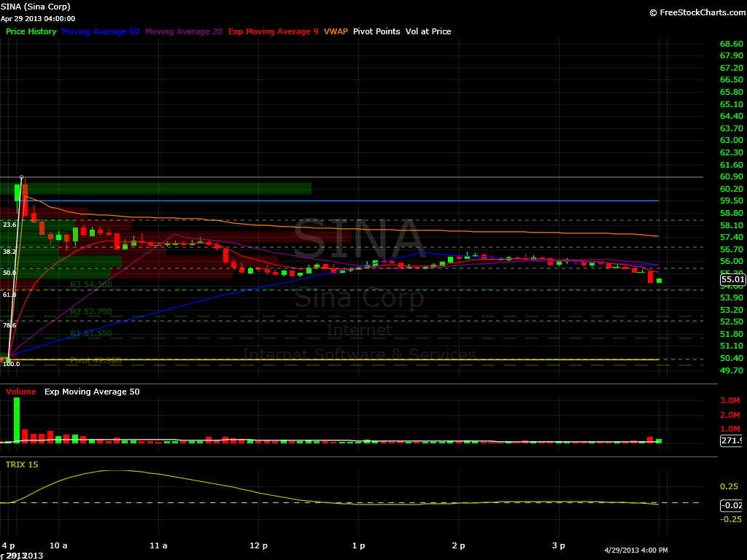Click the 4/29/2013 4:00 PM date label

636,550
